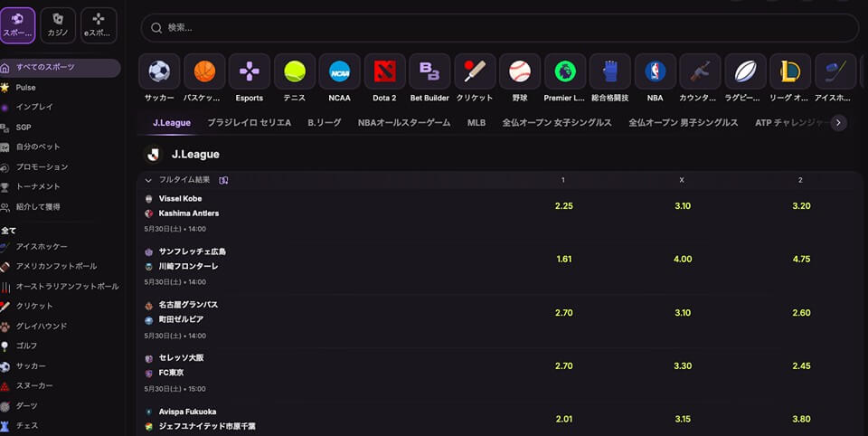Open the League of Legends icon
The width and height of the screenshot is (868, 436).
(790, 71)
